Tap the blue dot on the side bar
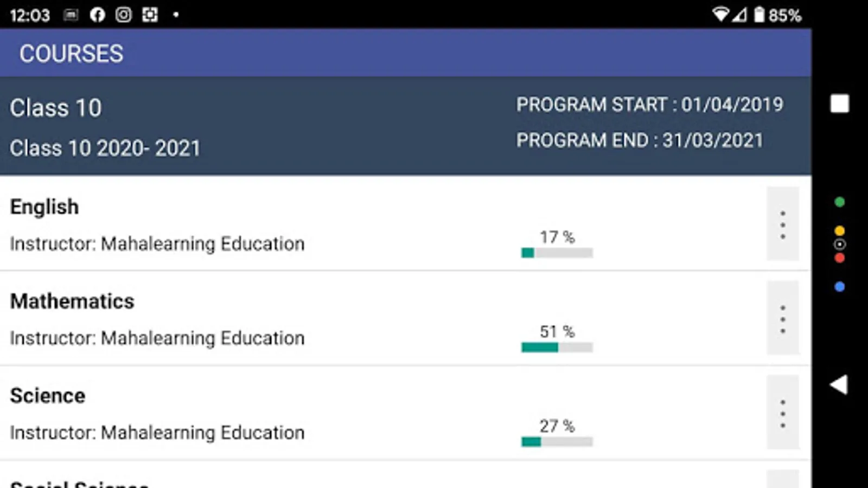This screenshot has height=488, width=868. click(839, 287)
